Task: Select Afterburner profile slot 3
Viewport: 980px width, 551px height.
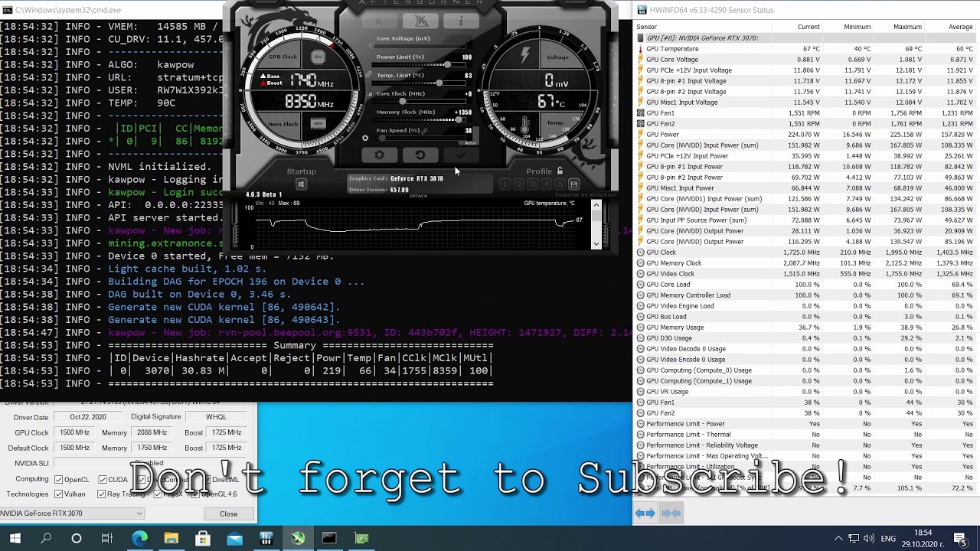Action: (532, 184)
